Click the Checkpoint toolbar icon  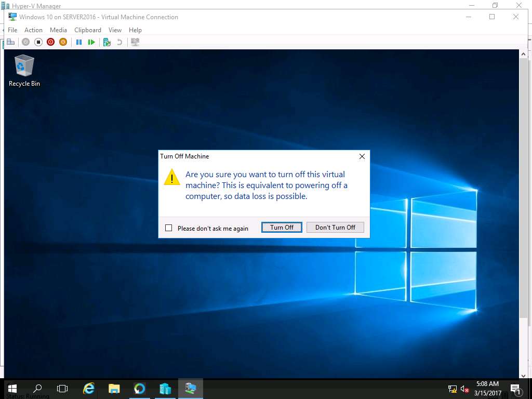tap(107, 42)
